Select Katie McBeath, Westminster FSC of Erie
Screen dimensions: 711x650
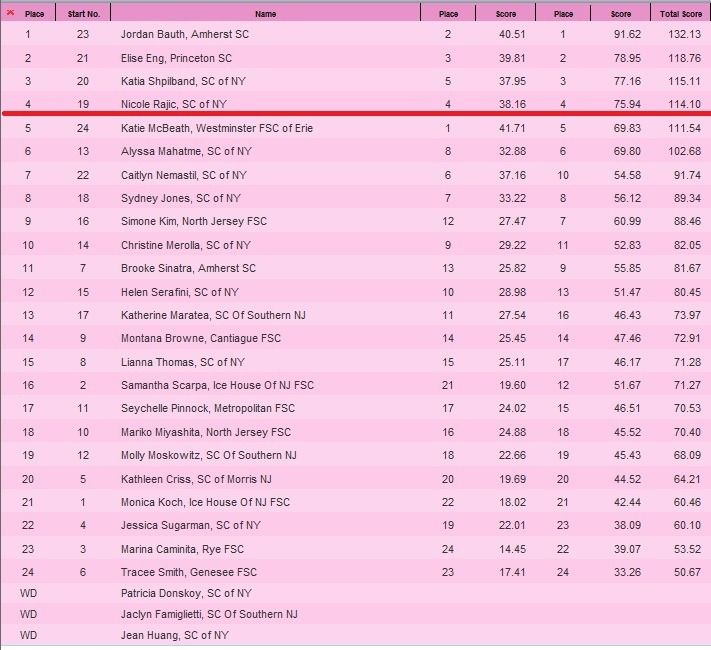click(x=217, y=128)
